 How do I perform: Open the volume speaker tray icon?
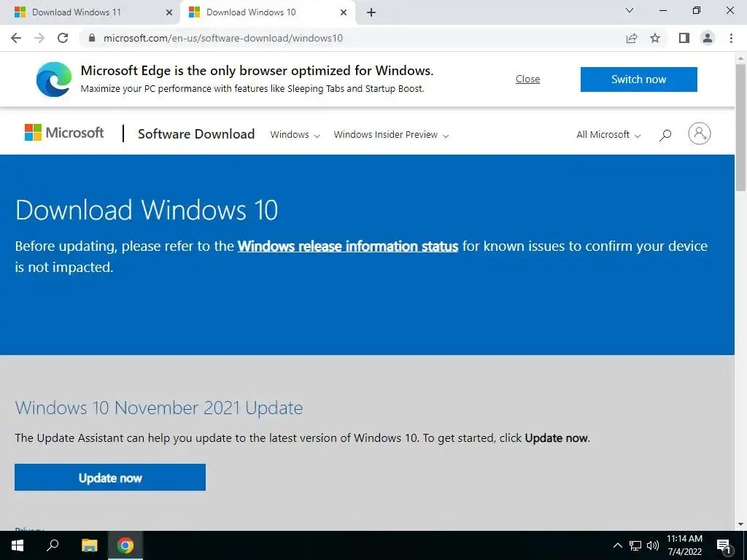tap(653, 545)
